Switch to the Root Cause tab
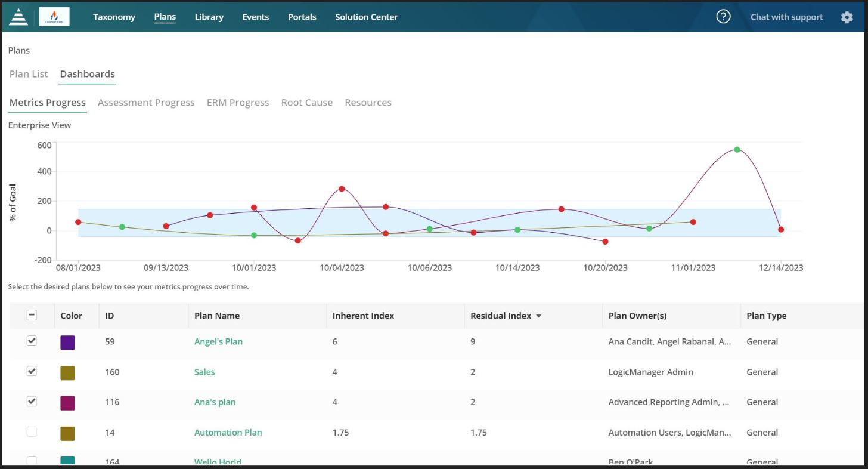868x469 pixels. [x=306, y=102]
